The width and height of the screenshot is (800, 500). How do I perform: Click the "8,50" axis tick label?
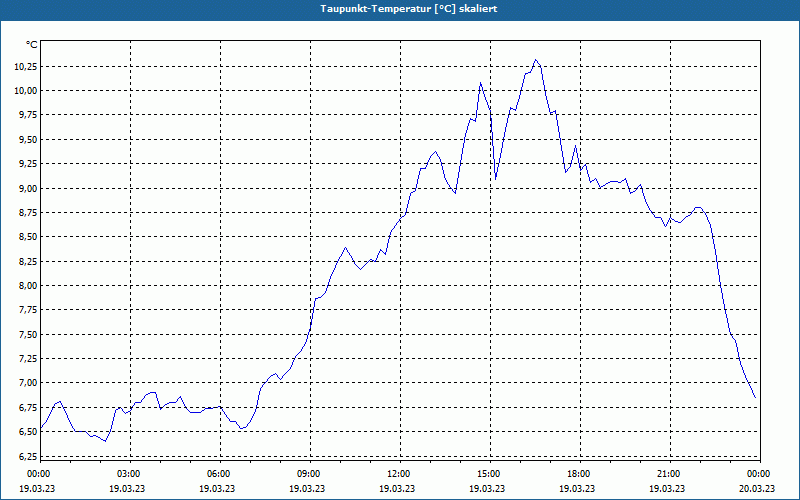pyautogui.click(x=29, y=237)
